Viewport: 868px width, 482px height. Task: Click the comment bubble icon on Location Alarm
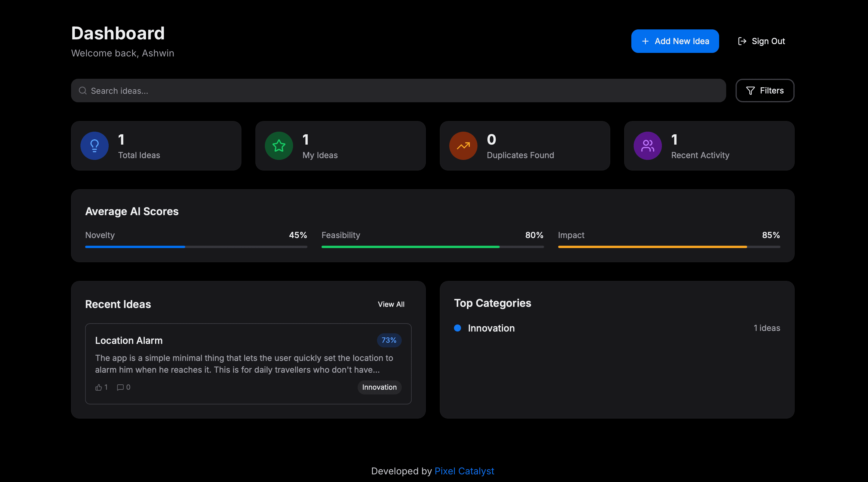(x=120, y=388)
